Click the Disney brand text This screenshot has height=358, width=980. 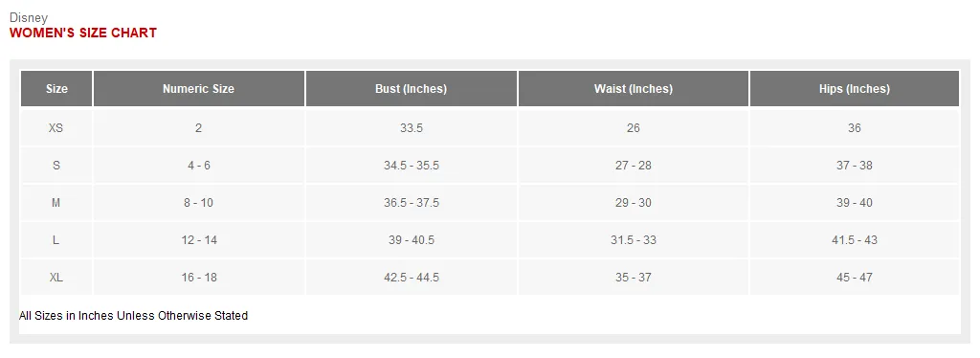(x=28, y=18)
